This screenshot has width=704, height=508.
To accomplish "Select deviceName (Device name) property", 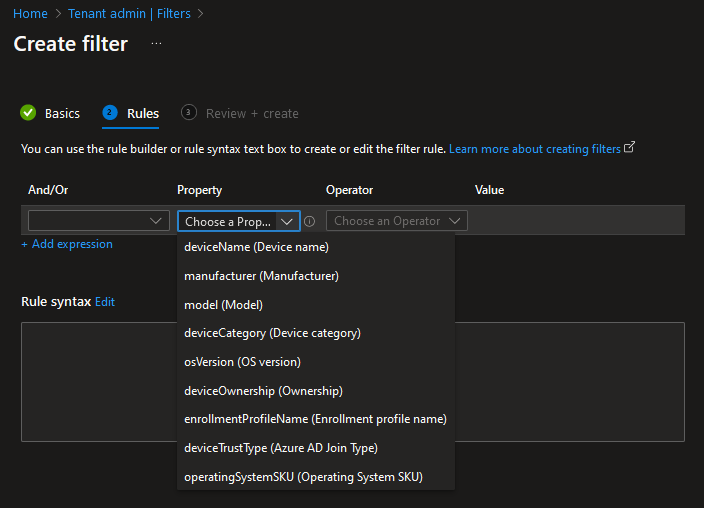I will click(x=316, y=247).
